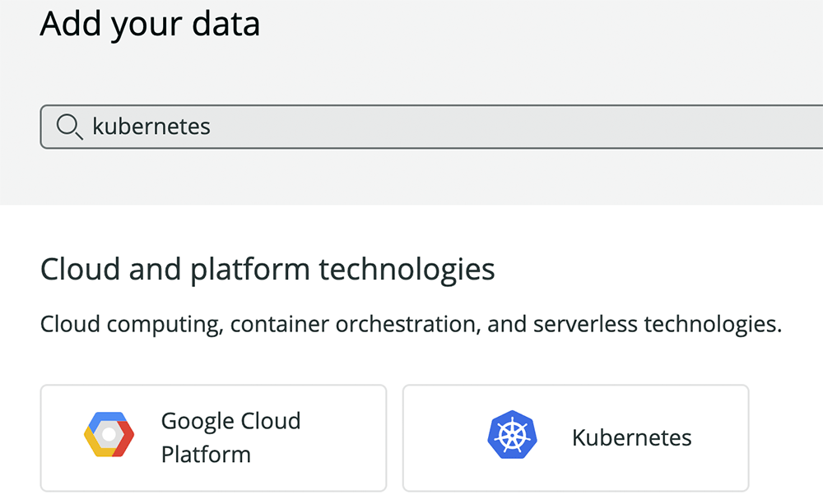
Task: Click the Cloud and platform technologies heading
Action: pyautogui.click(x=267, y=270)
